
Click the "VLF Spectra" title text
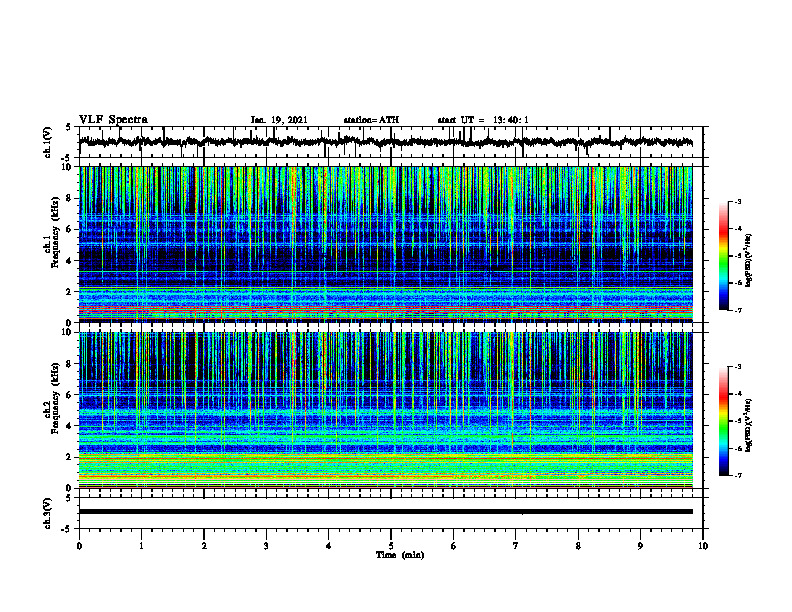[113, 120]
